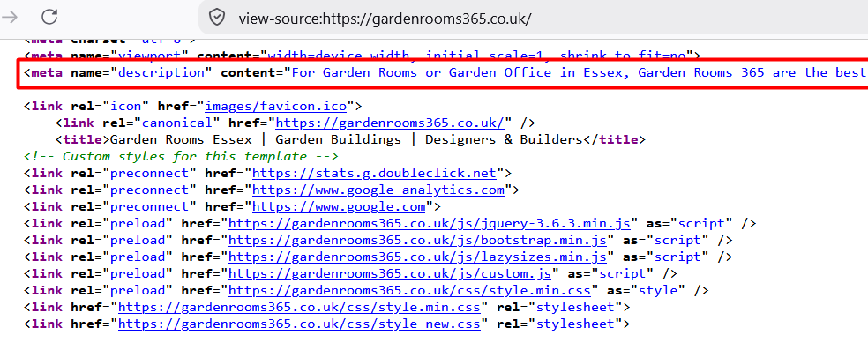
Task: Click the "viewport" attribute value
Action: click(149, 56)
